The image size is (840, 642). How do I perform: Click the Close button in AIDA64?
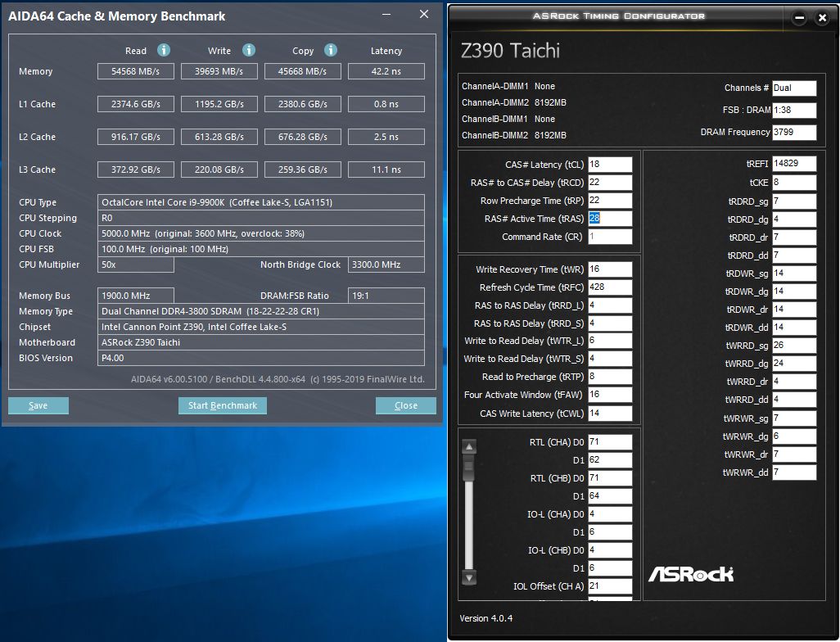coord(405,405)
